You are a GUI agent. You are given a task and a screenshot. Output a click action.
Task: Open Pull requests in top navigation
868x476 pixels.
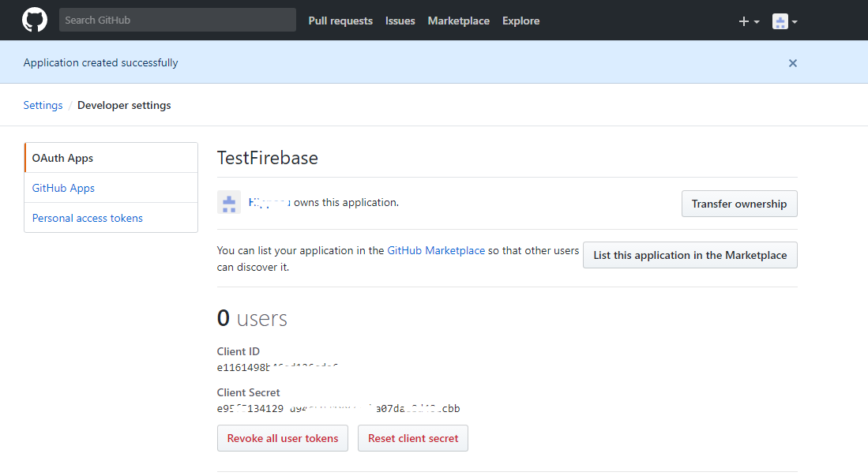[340, 21]
